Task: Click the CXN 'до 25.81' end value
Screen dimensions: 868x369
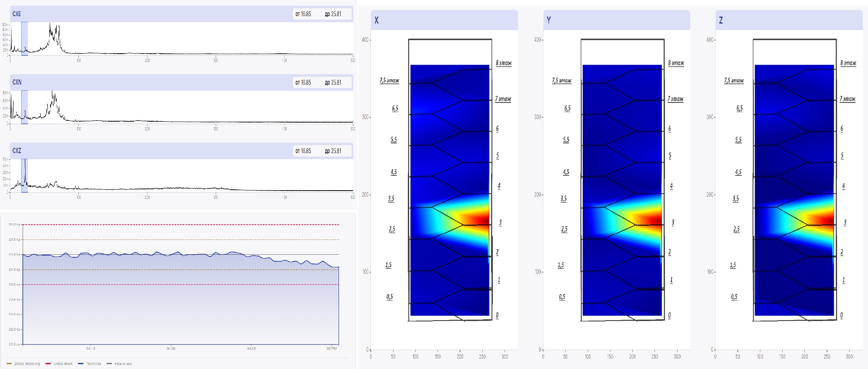Action: coord(333,82)
